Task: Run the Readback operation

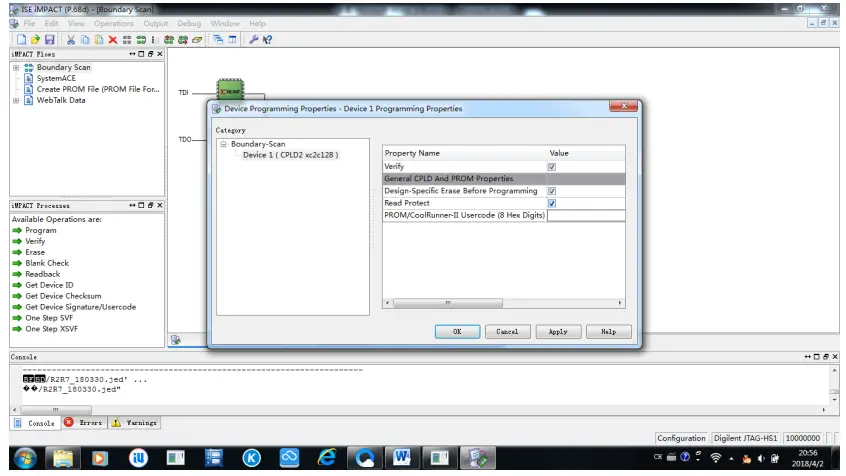Action: 43,274
